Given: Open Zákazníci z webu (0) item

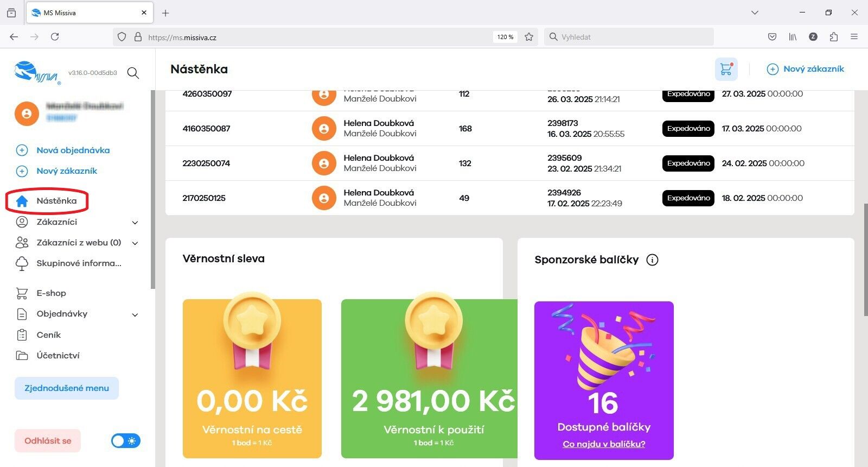Looking at the screenshot, I should [79, 243].
